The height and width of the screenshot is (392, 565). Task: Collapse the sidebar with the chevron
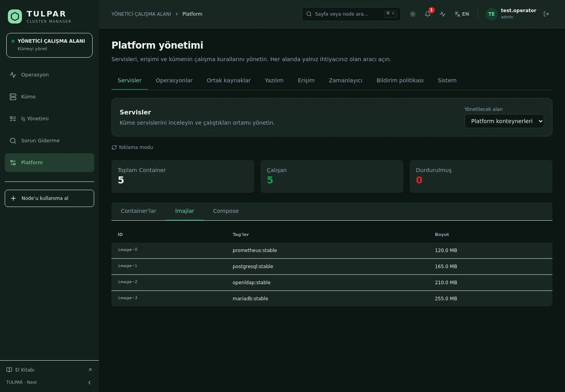(89, 383)
